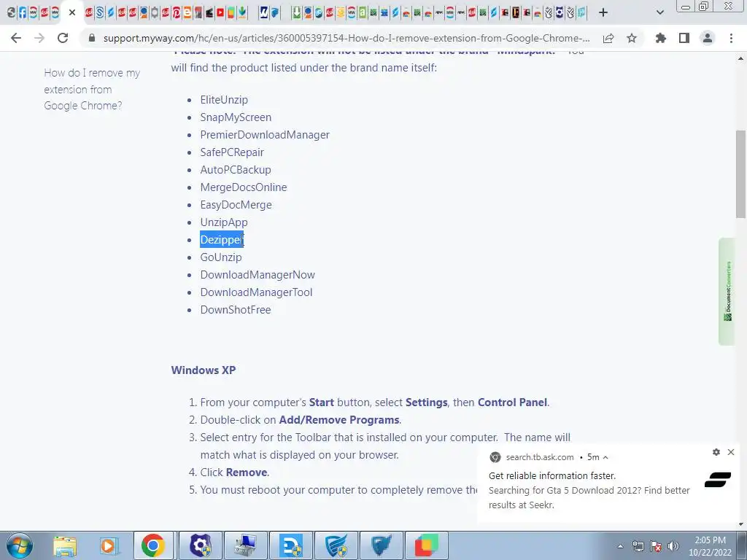Screen dimensions: 747x560
Task: Open the volume speaker tray icon
Action: tap(673, 546)
